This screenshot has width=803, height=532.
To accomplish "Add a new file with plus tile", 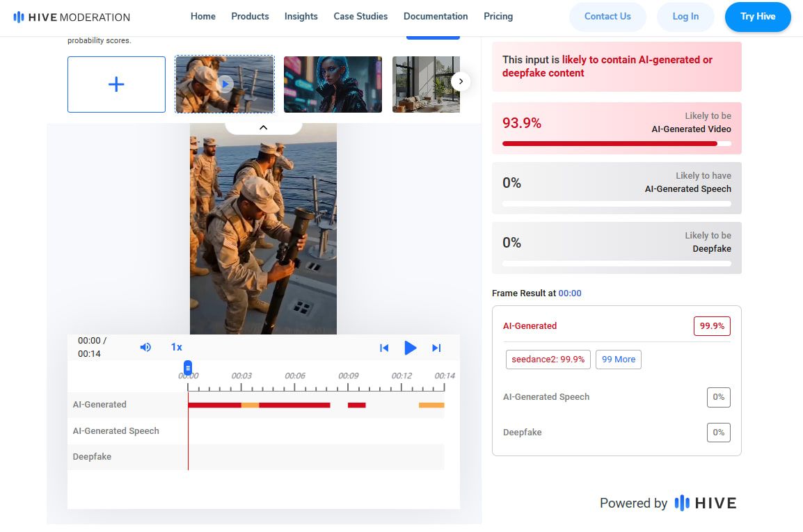I will [116, 84].
